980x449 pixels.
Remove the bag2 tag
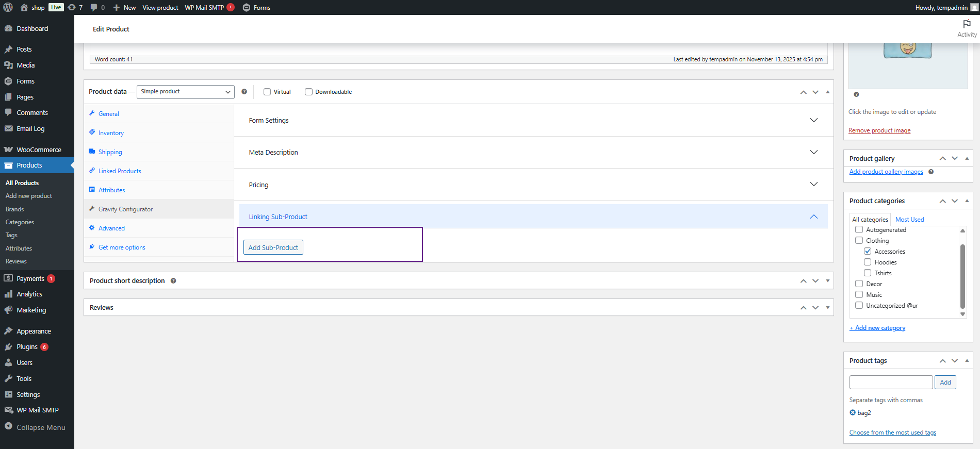tap(853, 412)
